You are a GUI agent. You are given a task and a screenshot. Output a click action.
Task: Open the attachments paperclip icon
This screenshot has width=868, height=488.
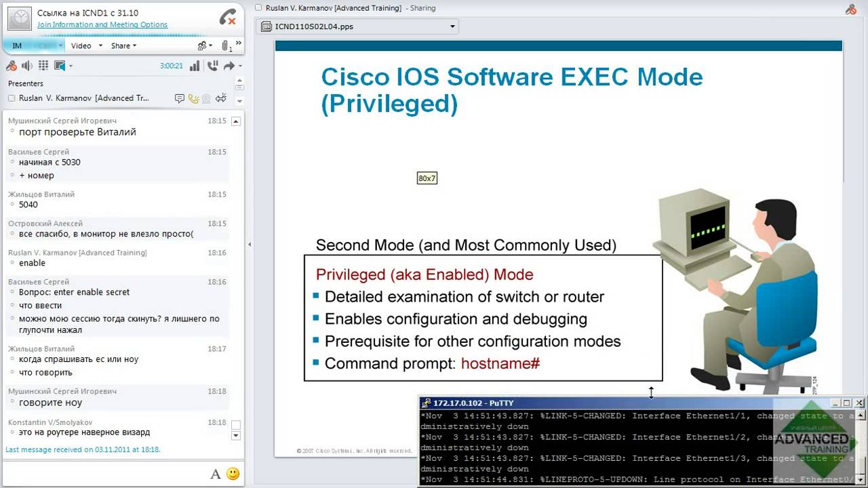point(226,46)
